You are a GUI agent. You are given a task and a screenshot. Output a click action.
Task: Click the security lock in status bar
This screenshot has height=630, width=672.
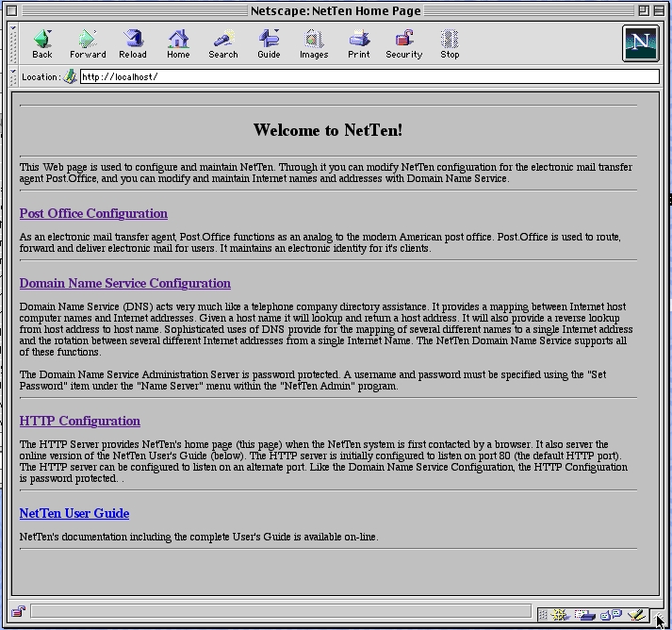pos(19,611)
